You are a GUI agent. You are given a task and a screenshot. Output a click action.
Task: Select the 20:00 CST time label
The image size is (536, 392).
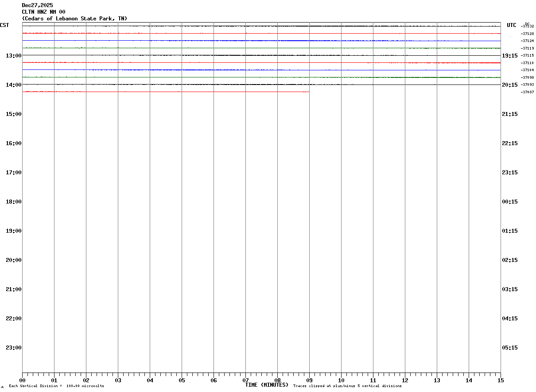14,260
